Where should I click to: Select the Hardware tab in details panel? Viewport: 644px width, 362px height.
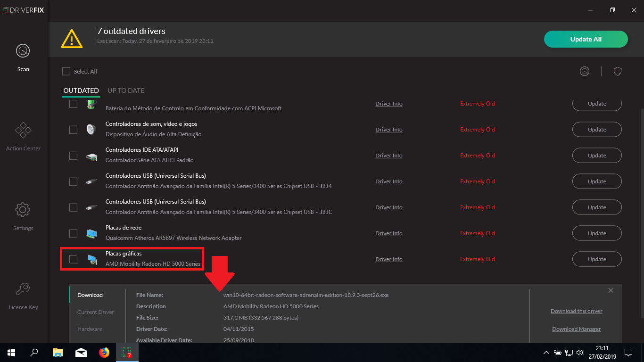pyautogui.click(x=90, y=329)
